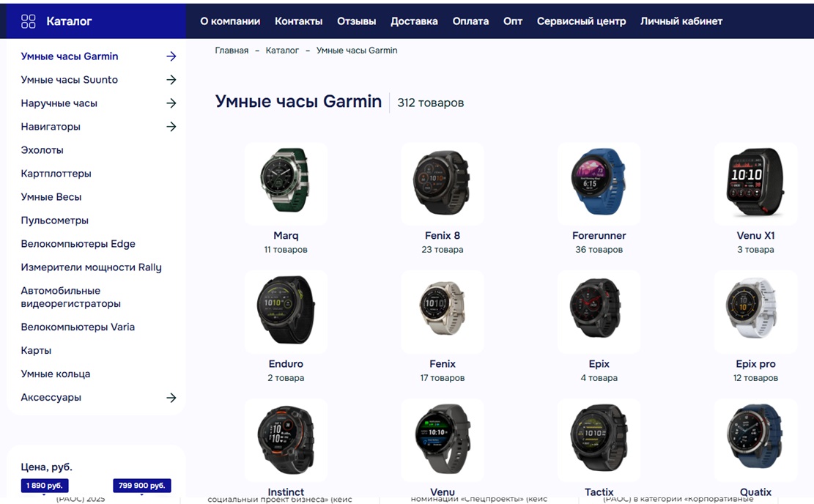Open the Опт menu item
This screenshot has height=504, width=814.
coord(512,21)
